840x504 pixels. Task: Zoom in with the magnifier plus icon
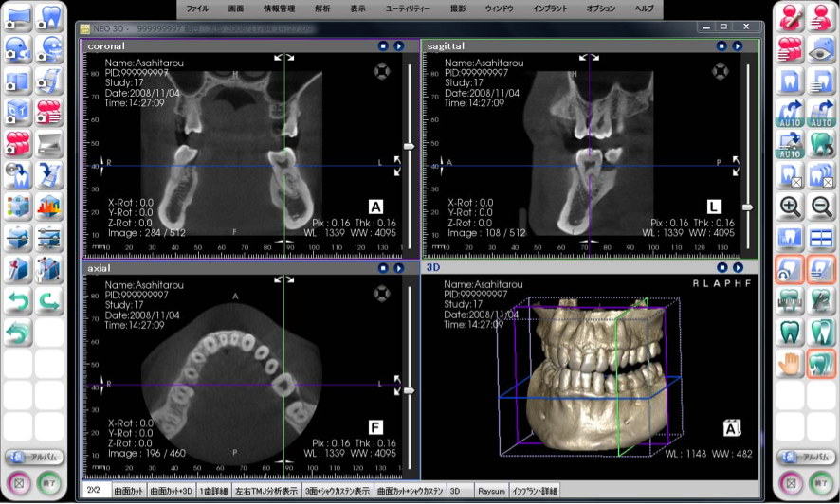790,207
